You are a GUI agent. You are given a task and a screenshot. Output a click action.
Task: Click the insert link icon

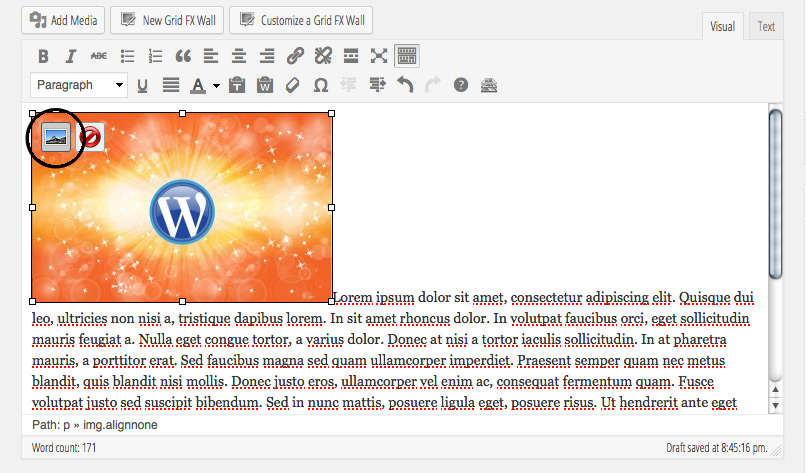point(295,56)
